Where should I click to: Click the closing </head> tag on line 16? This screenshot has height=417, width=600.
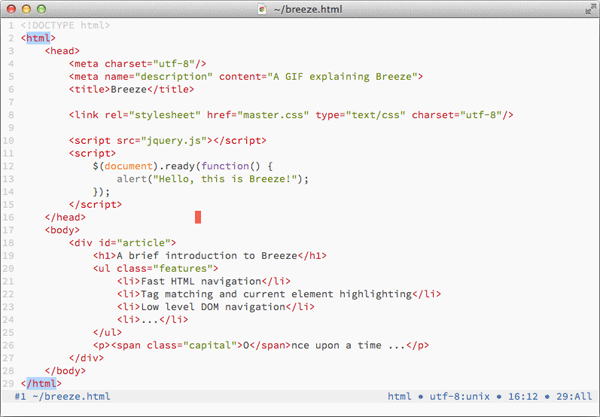pyautogui.click(x=65, y=217)
